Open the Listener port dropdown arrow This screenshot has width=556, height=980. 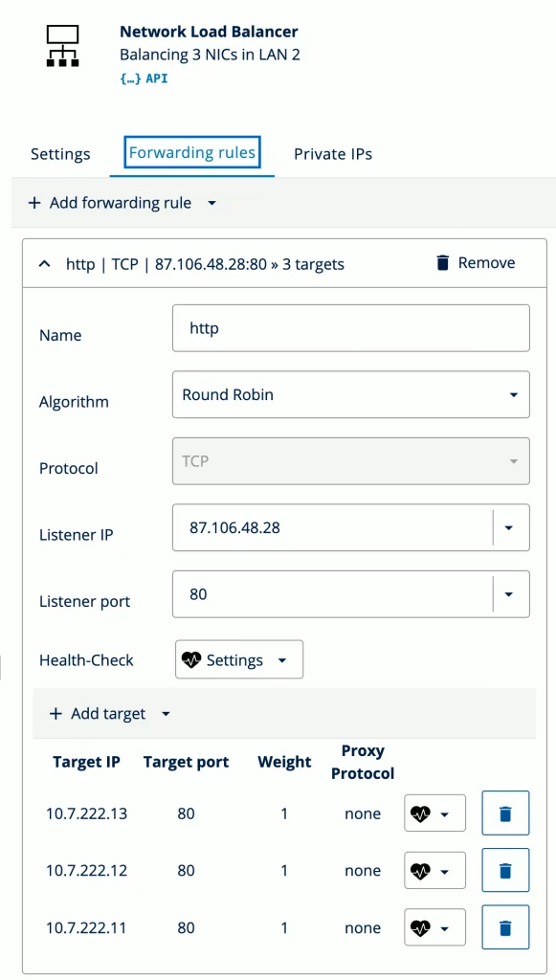click(509, 593)
